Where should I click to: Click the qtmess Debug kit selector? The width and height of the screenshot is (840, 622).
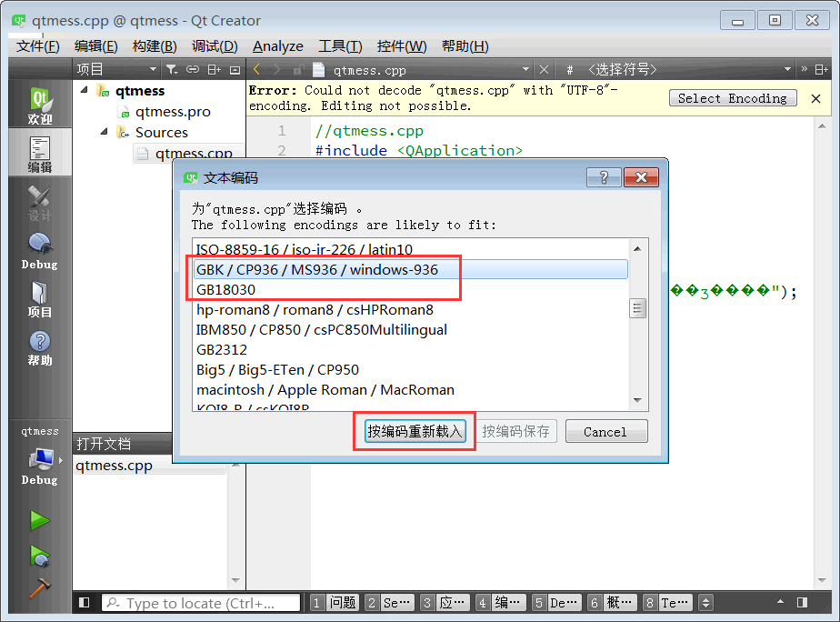click(x=40, y=456)
